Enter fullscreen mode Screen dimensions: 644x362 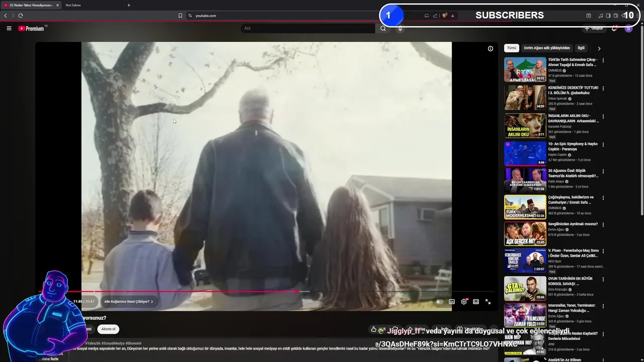click(488, 302)
